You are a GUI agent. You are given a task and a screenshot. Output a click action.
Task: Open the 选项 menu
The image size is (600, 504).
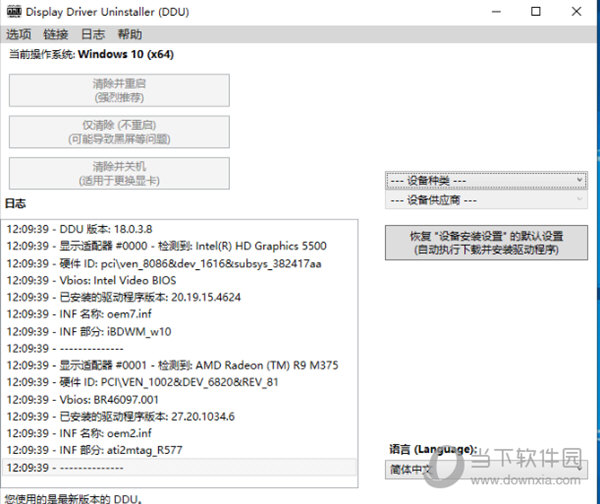coord(18,34)
